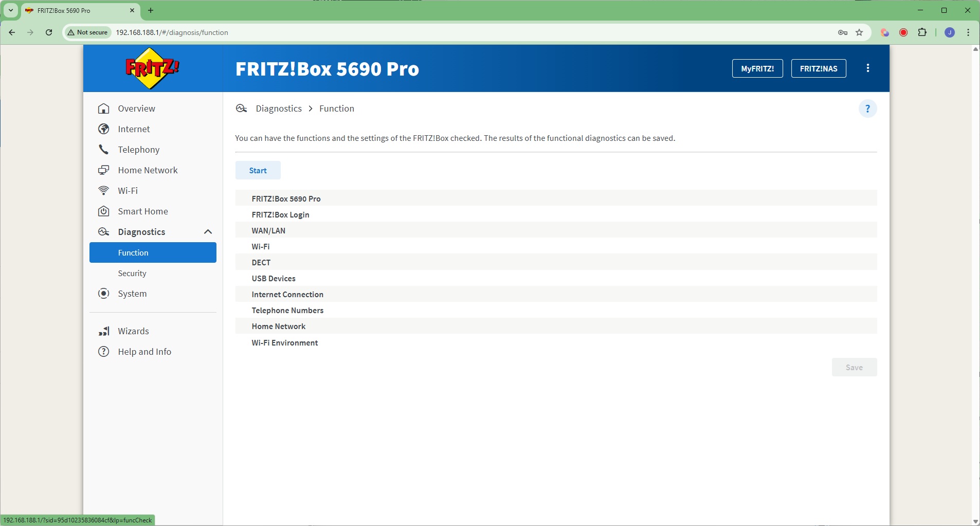Select the System icon in sidebar
Screen dimensions: 980x526
(104, 294)
